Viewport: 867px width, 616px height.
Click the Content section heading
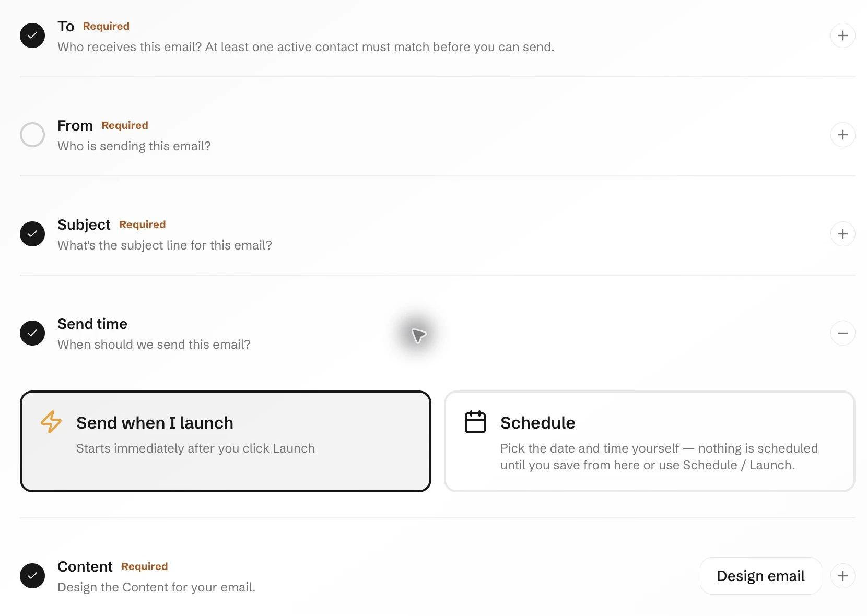click(x=85, y=566)
